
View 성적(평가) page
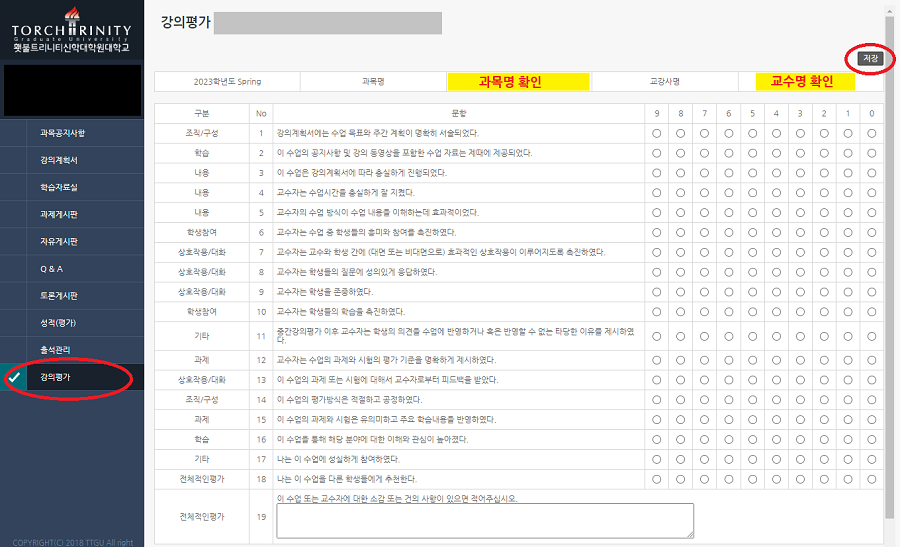click(59, 323)
